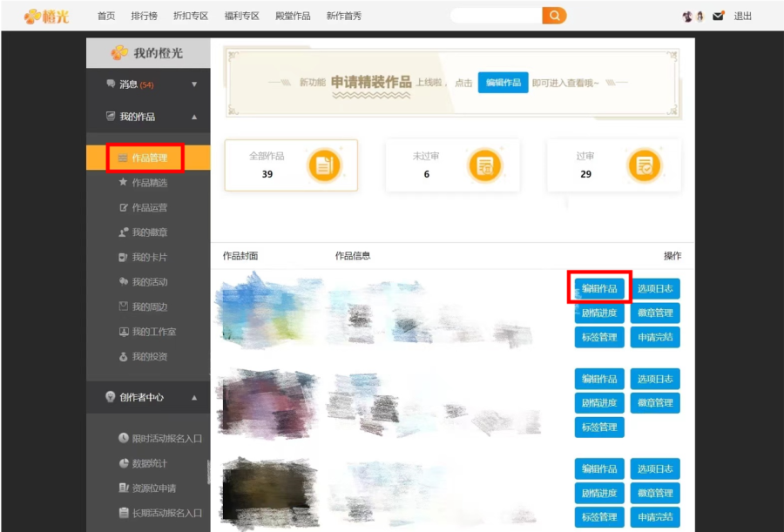Open 剧情进度 for the second work
Viewport: 784px width, 532px height.
pos(599,403)
